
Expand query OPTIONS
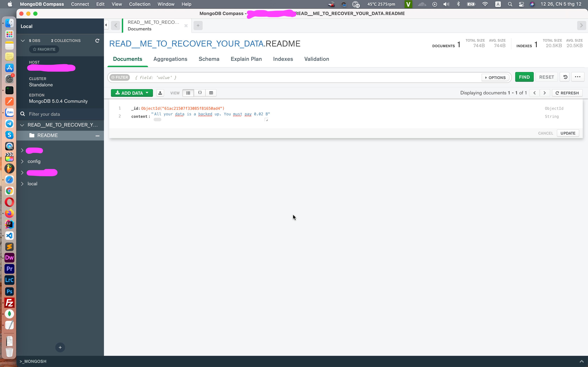(x=495, y=78)
